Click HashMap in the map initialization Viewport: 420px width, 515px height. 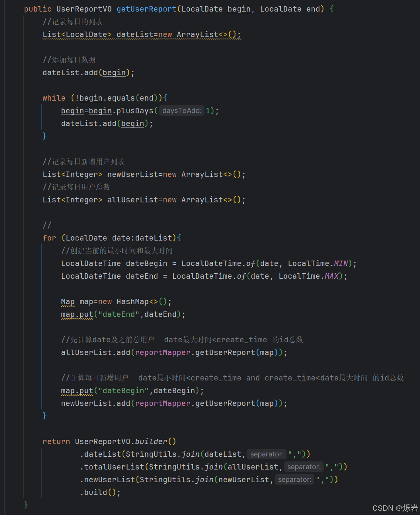click(x=133, y=301)
